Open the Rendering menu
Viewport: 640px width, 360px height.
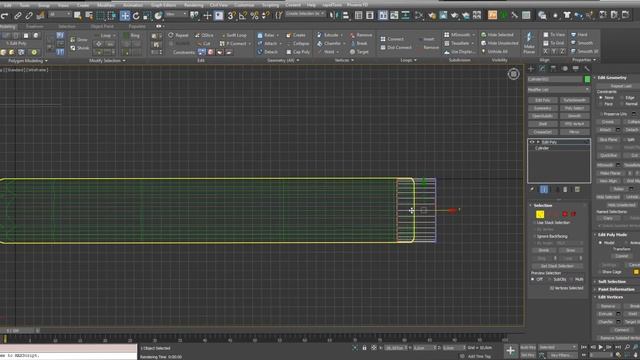[193, 5]
